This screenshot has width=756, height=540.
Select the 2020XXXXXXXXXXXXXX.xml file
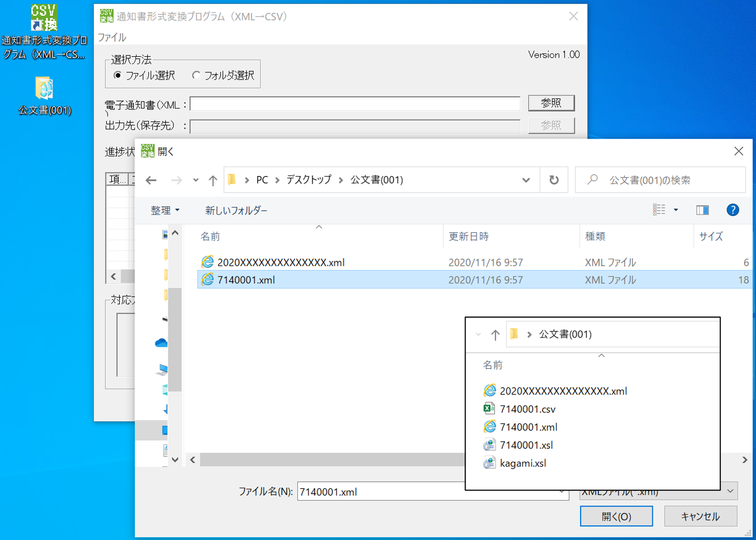tap(281, 262)
